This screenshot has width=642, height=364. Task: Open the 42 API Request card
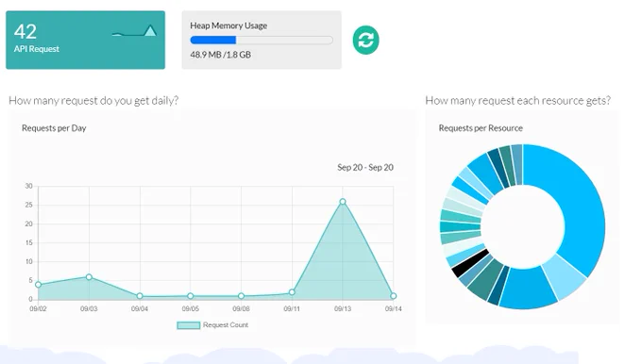pos(85,40)
